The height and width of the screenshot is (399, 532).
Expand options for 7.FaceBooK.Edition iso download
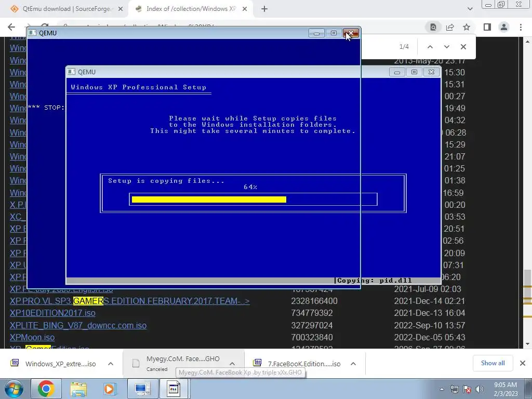(x=353, y=364)
